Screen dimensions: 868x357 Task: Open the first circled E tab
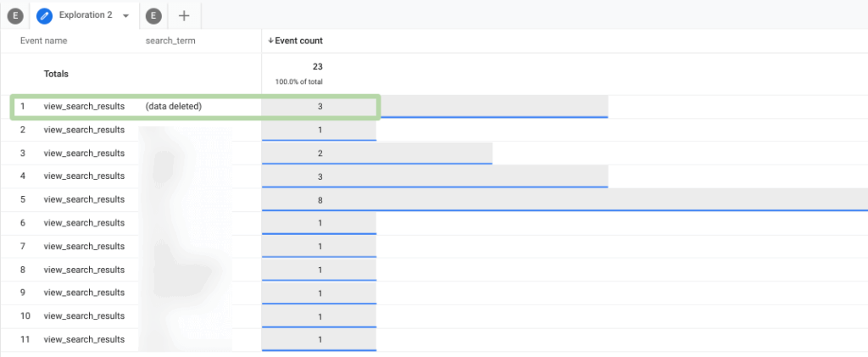(15, 15)
